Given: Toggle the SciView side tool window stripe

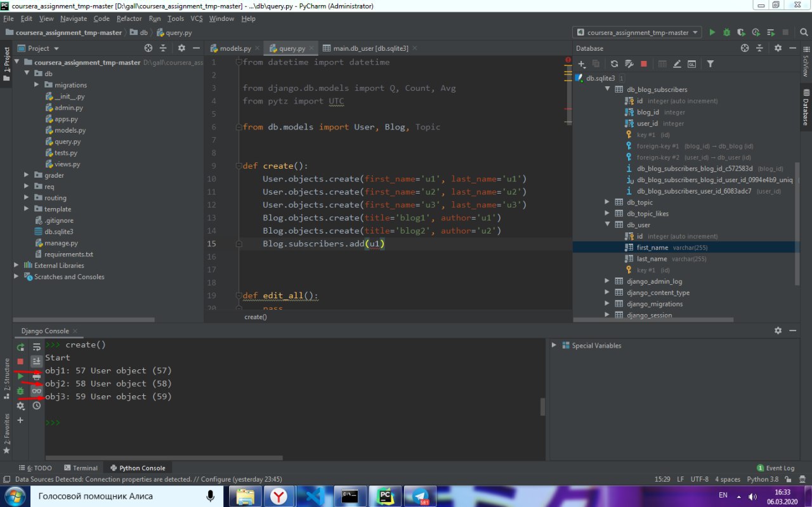Looking at the screenshot, I should pos(806,62).
